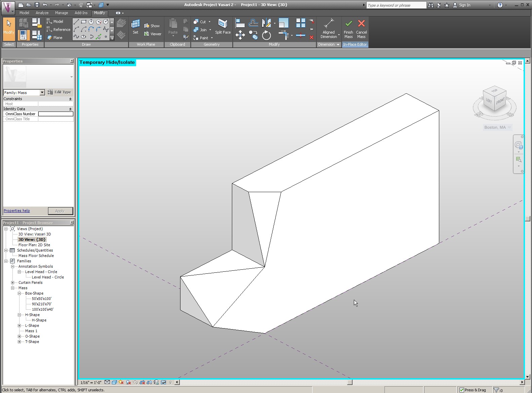Pick the Aligned Dimension tool
This screenshot has height=393, width=532.
pos(328,24)
